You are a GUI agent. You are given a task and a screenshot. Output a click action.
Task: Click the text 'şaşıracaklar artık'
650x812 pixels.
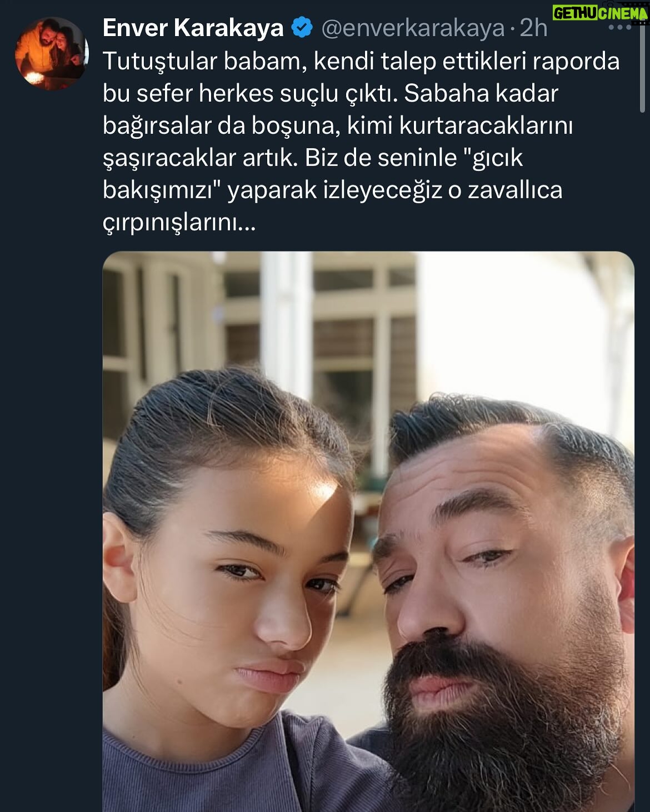point(200,158)
